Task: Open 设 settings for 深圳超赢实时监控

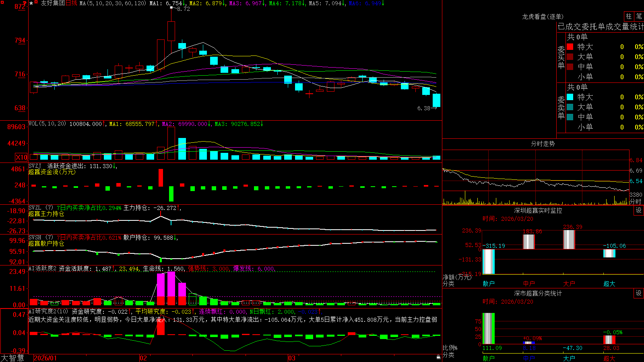Action: tap(639, 210)
